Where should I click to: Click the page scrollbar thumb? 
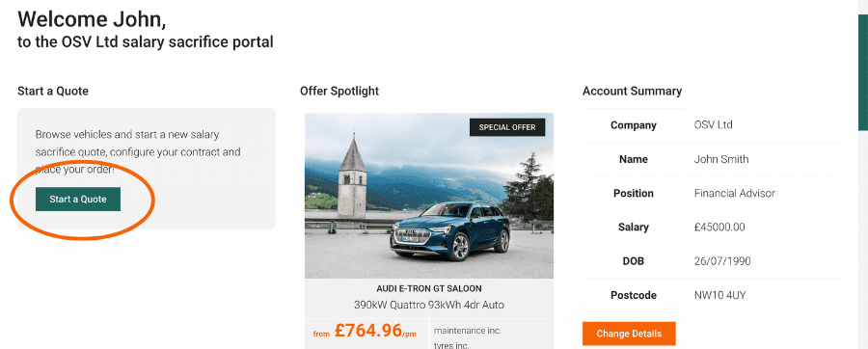[863, 72]
